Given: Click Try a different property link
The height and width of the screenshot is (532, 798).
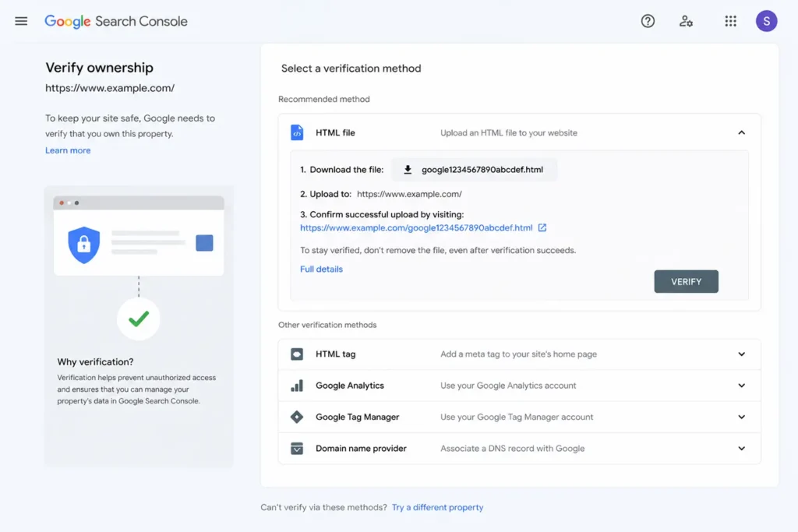Looking at the screenshot, I should tap(438, 508).
